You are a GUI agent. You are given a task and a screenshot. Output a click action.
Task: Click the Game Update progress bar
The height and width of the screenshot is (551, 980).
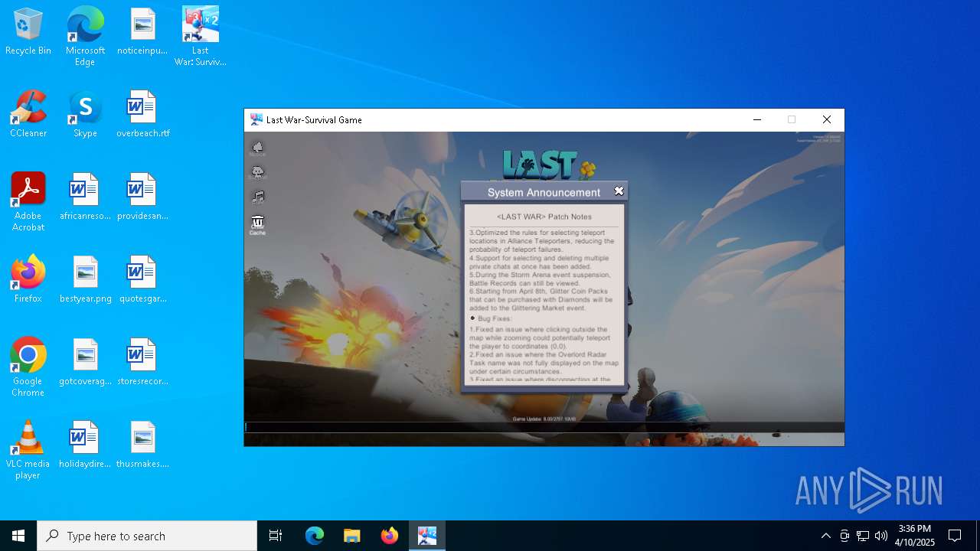coord(544,428)
